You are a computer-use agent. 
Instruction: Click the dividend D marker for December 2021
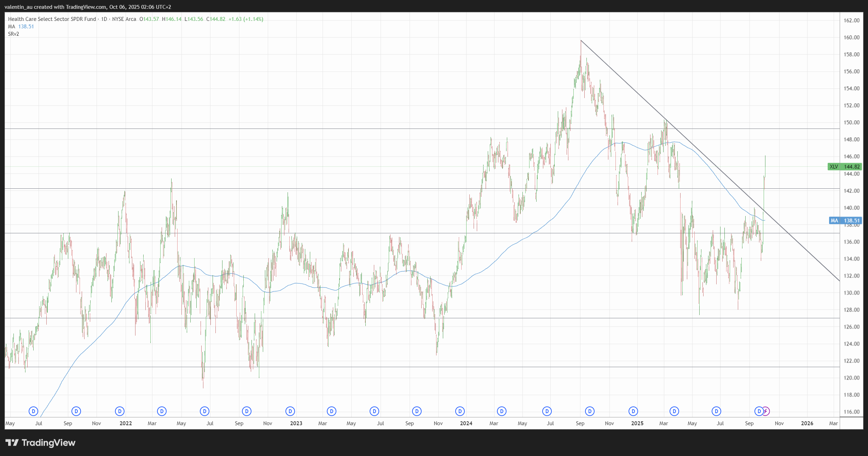coord(120,411)
